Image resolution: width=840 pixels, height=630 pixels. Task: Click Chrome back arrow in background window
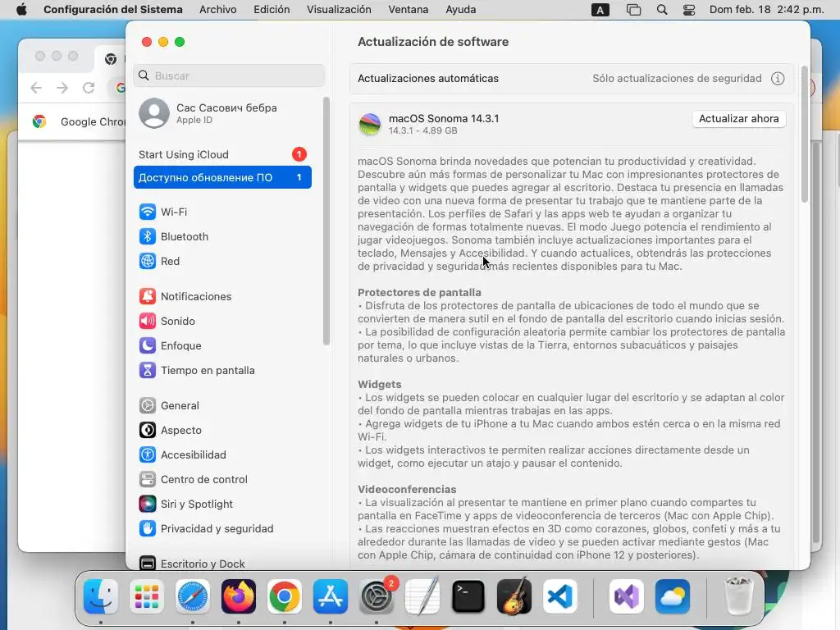(36, 88)
